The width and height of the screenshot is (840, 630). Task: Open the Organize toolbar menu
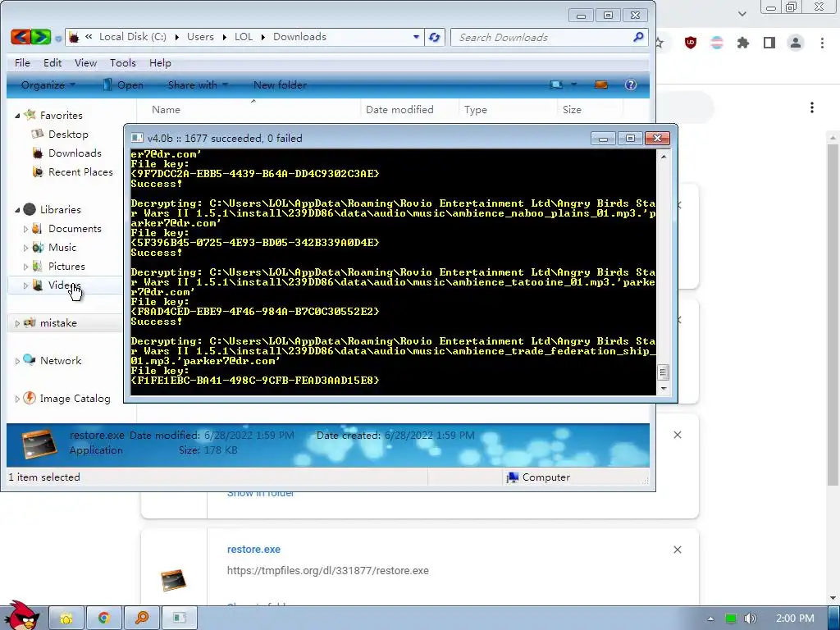coord(48,84)
